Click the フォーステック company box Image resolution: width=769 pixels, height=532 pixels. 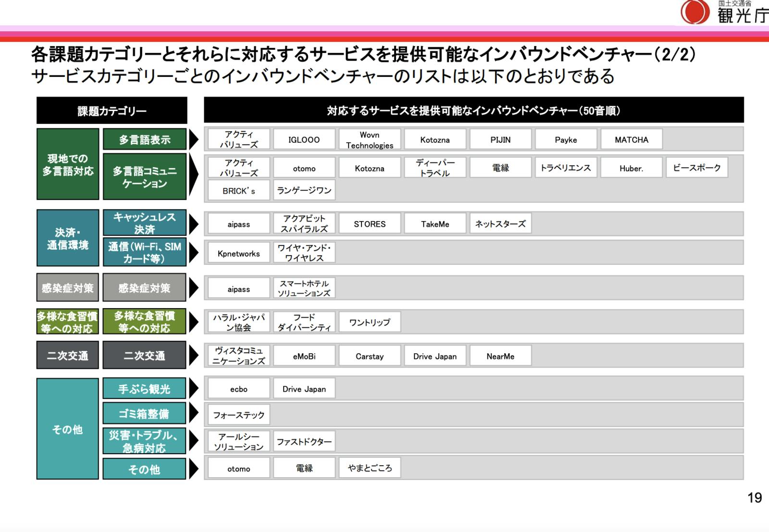point(239,415)
